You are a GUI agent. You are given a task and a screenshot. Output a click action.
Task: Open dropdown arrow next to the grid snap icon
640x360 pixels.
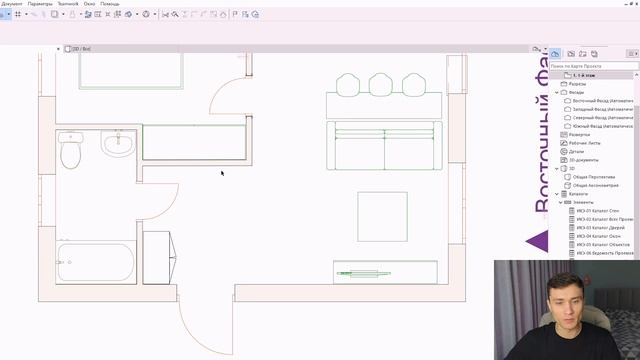click(x=26, y=14)
